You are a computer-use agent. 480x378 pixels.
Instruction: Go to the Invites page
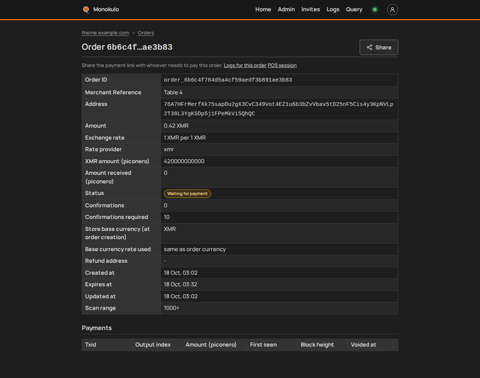pos(311,9)
